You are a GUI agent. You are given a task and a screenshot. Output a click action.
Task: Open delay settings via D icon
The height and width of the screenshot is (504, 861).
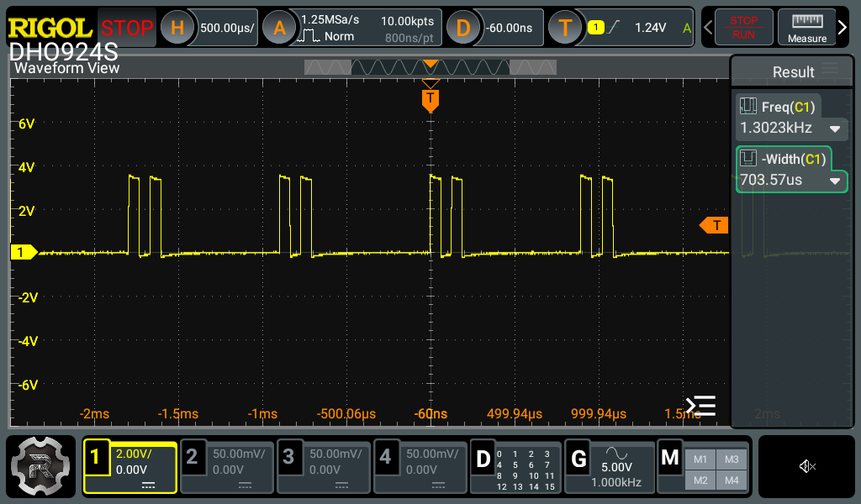(463, 28)
